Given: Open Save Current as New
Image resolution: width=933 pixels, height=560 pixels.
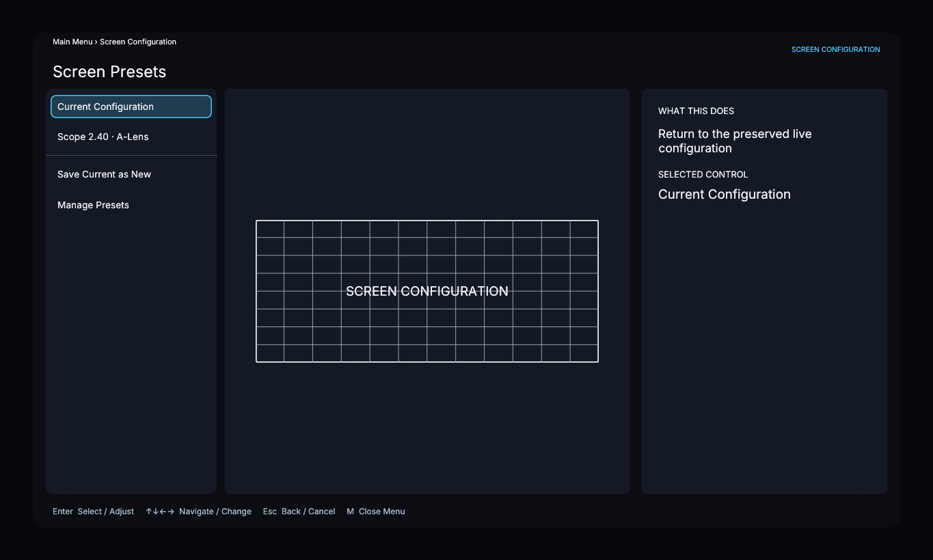Looking at the screenshot, I should click(x=131, y=174).
